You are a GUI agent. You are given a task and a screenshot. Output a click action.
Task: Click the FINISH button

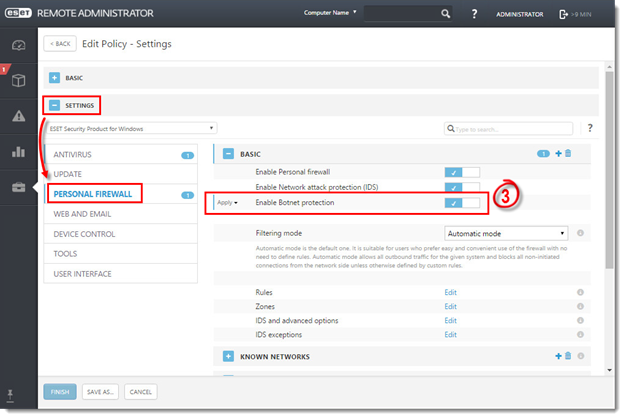60,392
